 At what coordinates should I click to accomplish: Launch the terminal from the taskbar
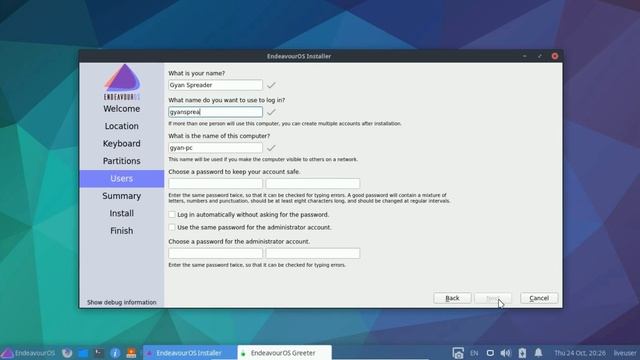(99, 353)
